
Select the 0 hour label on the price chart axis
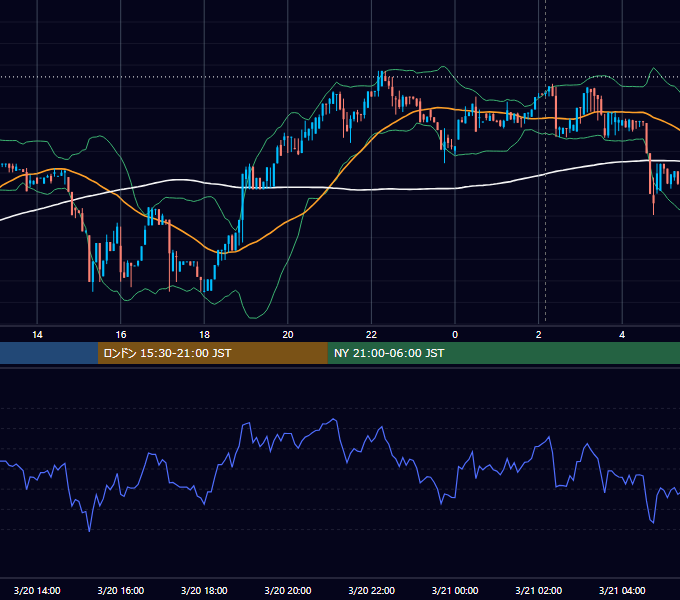point(455,335)
